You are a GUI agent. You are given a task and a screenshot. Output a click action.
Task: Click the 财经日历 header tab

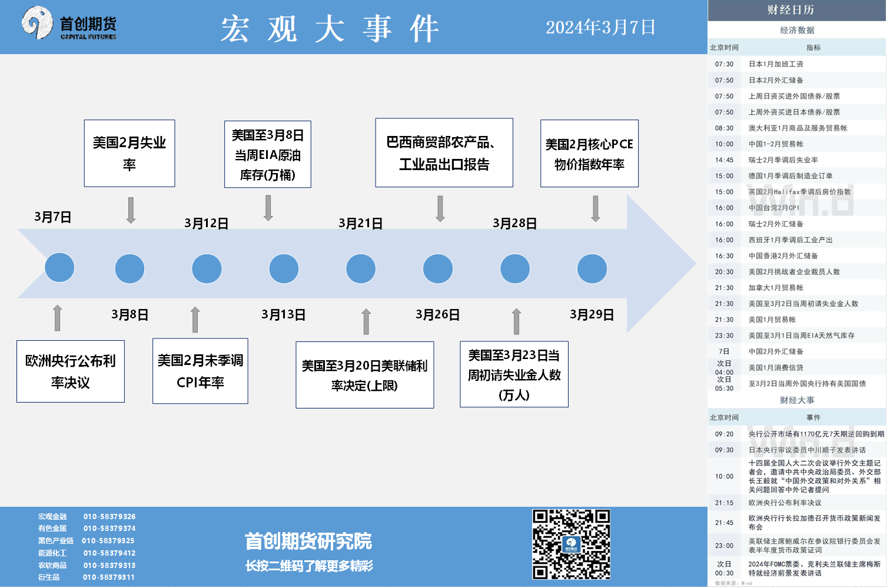pyautogui.click(x=798, y=10)
